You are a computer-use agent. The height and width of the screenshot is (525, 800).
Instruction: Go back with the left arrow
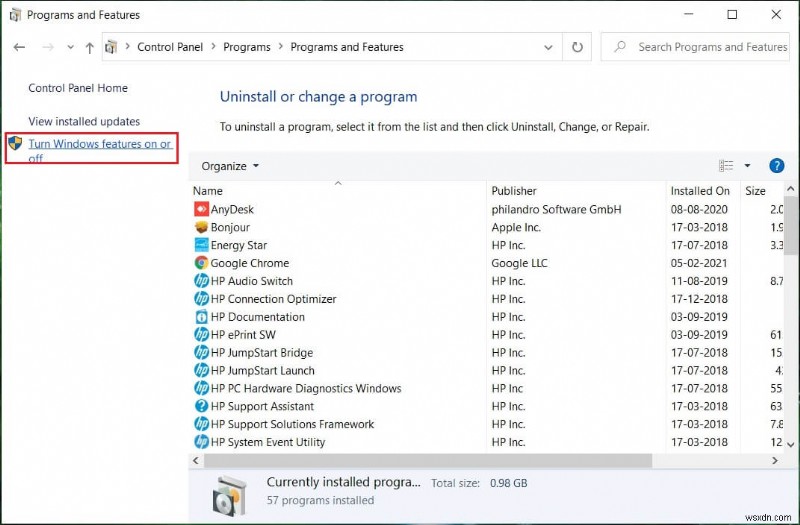coord(19,47)
